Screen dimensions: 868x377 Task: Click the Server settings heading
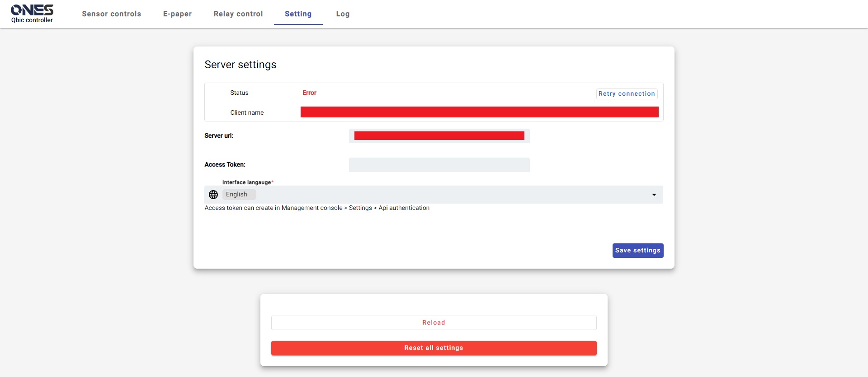[240, 65]
